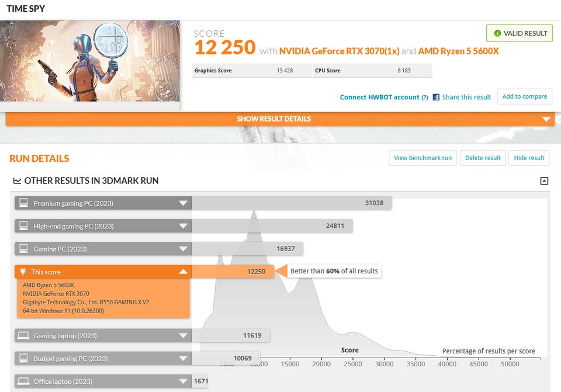Click the green valid result info icon
Viewport: 561px width, 392px height.
497,33
